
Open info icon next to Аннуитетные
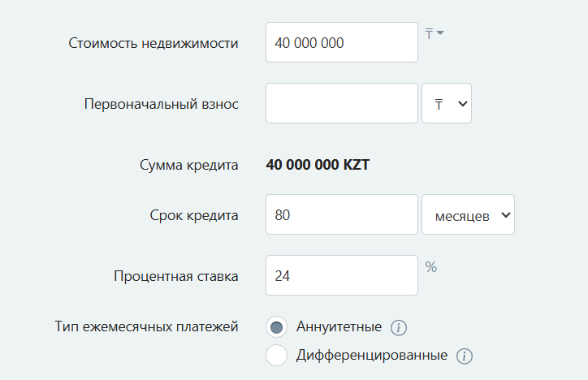click(x=398, y=328)
